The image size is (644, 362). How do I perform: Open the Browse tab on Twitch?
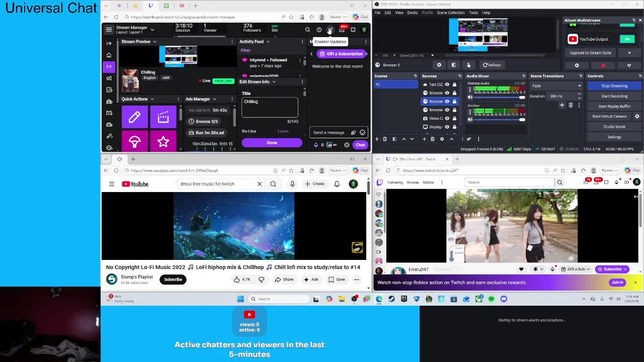(413, 183)
